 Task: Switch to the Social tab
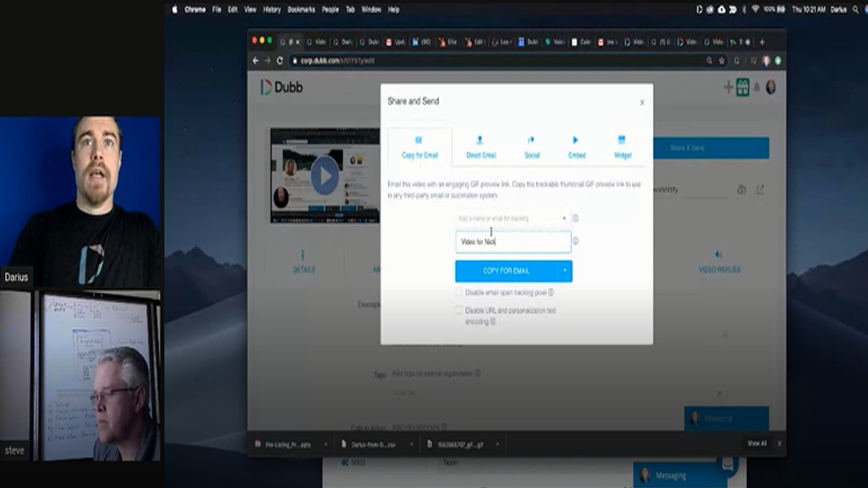532,147
